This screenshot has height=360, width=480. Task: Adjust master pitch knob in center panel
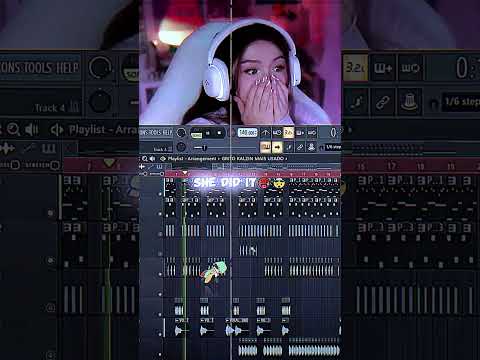(181, 147)
